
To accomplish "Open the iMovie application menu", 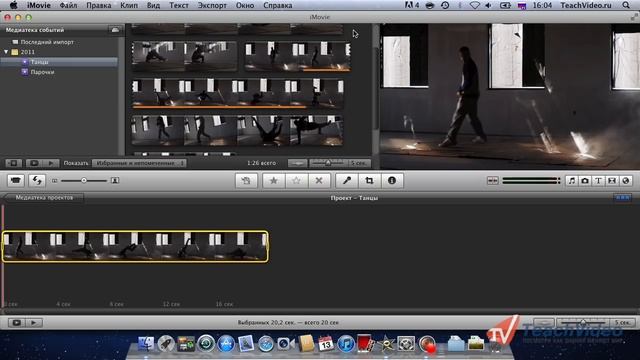I will [x=39, y=5].
